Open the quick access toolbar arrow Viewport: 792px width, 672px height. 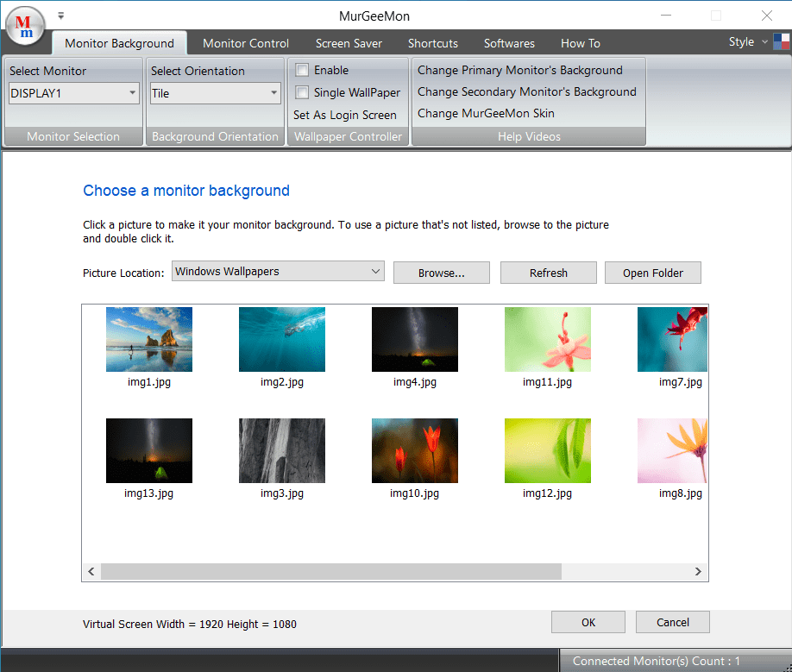60,16
